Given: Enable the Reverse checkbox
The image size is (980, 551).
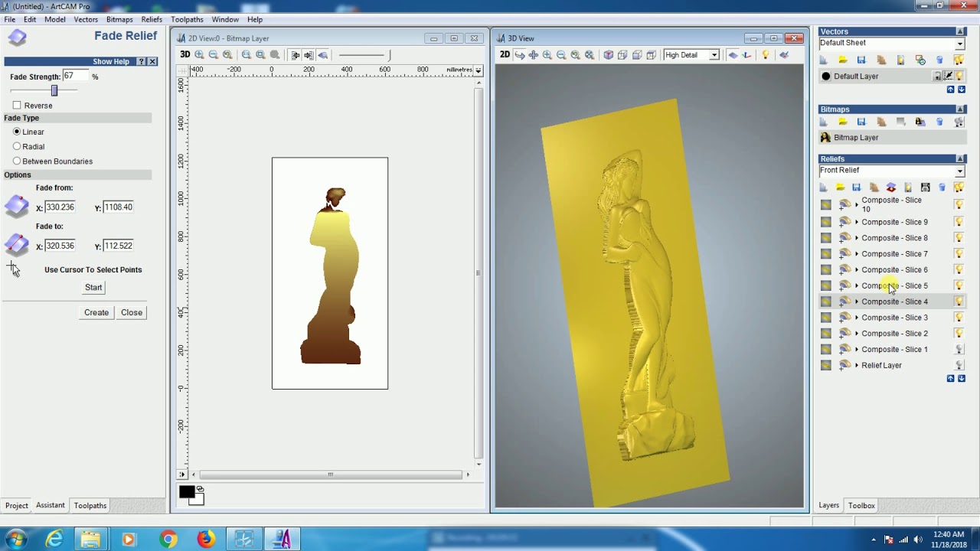Looking at the screenshot, I should click(17, 105).
